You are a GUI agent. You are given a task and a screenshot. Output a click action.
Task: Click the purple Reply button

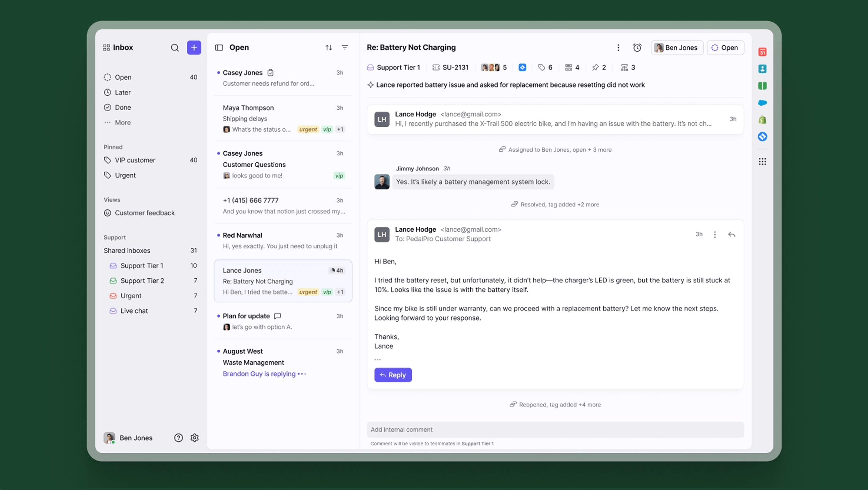(393, 375)
